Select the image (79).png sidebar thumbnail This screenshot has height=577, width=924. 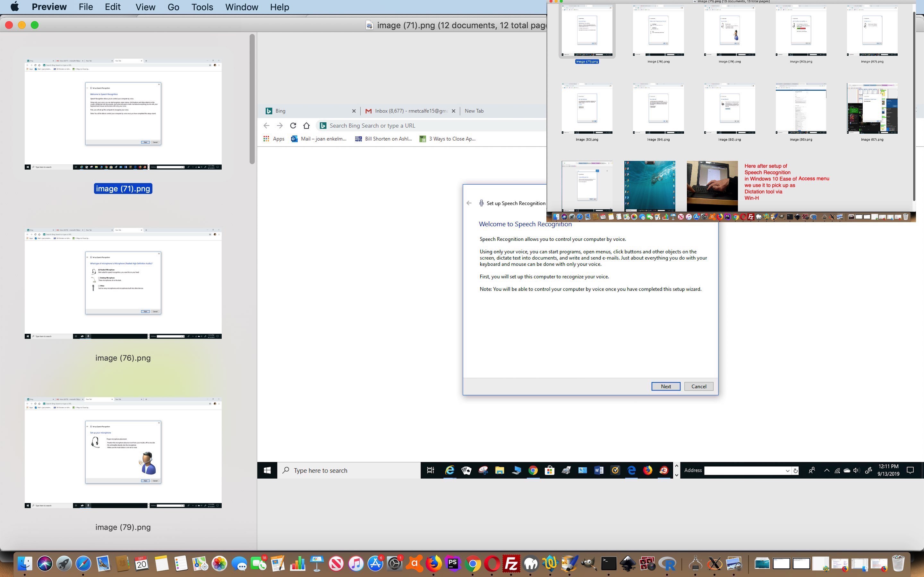click(x=123, y=453)
